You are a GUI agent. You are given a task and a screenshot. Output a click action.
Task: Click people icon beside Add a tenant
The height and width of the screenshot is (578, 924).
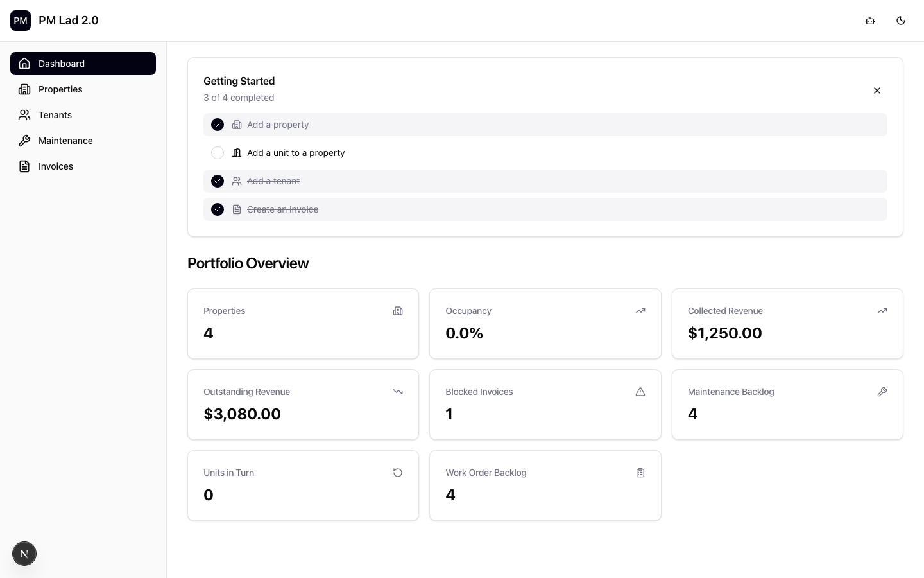[x=237, y=181]
